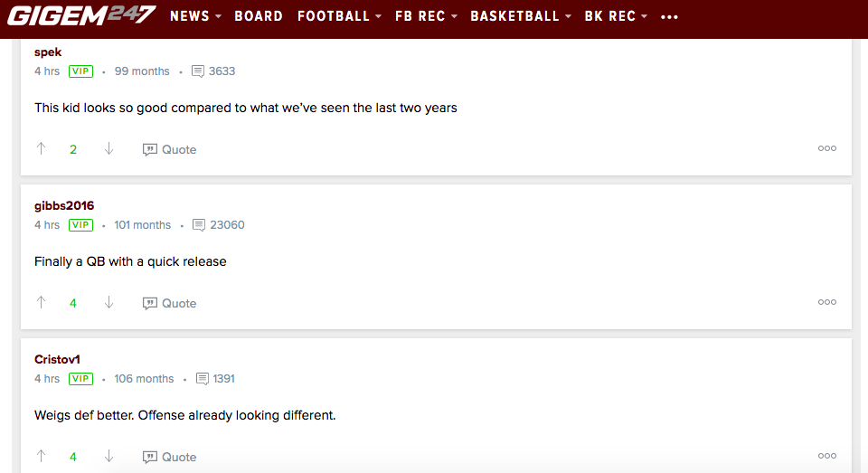Expand the NEWS dropdown menu
The image size is (868, 473).
click(195, 16)
